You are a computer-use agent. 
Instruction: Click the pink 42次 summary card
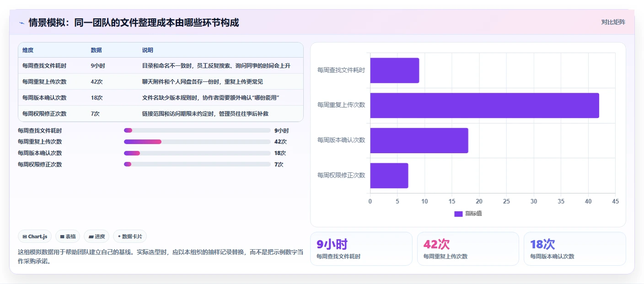point(468,249)
